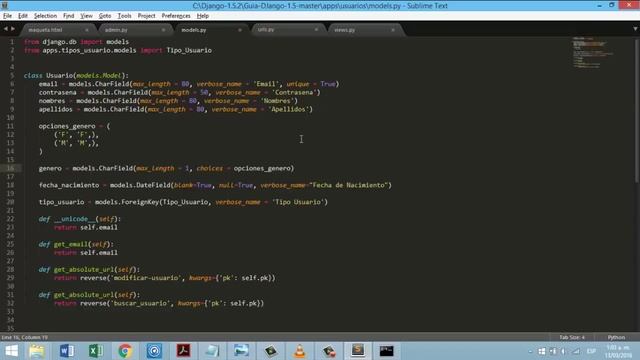The height and width of the screenshot is (360, 640).
Task: Open Google Chrome from taskbar
Action: coord(125,351)
